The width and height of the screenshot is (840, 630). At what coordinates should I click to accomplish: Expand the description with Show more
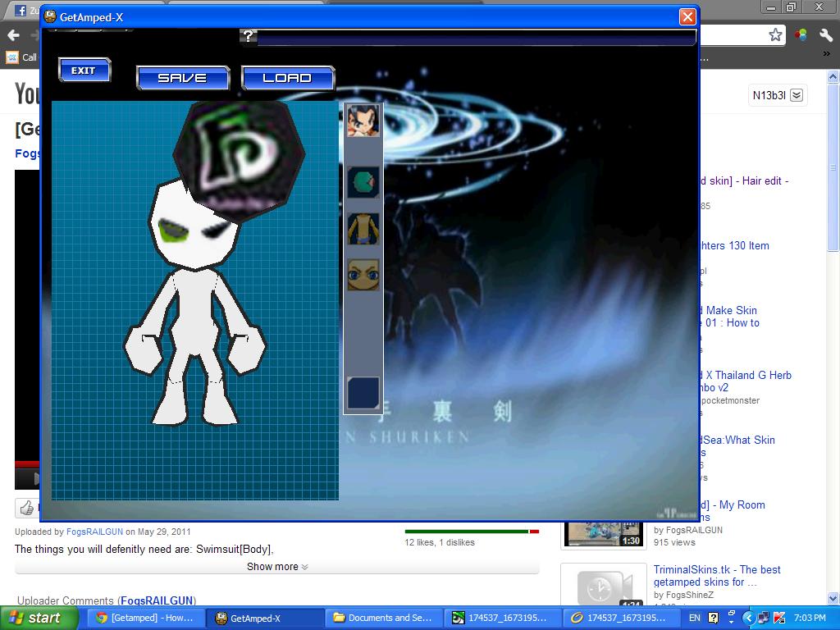pos(277,567)
